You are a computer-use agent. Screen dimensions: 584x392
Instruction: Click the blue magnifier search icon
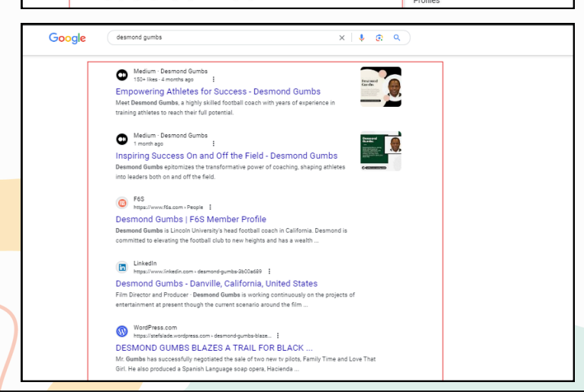[x=397, y=37]
